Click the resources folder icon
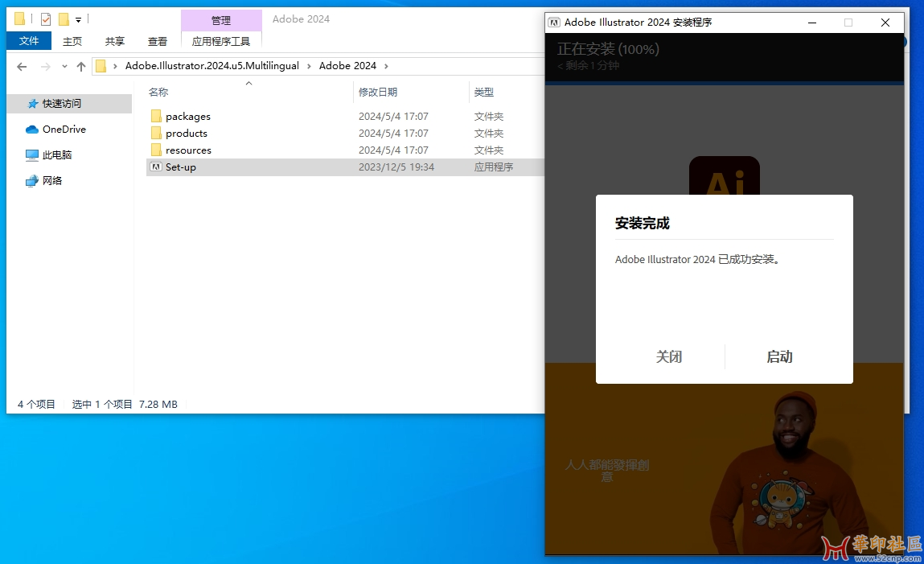This screenshot has width=924, height=564. (156, 150)
